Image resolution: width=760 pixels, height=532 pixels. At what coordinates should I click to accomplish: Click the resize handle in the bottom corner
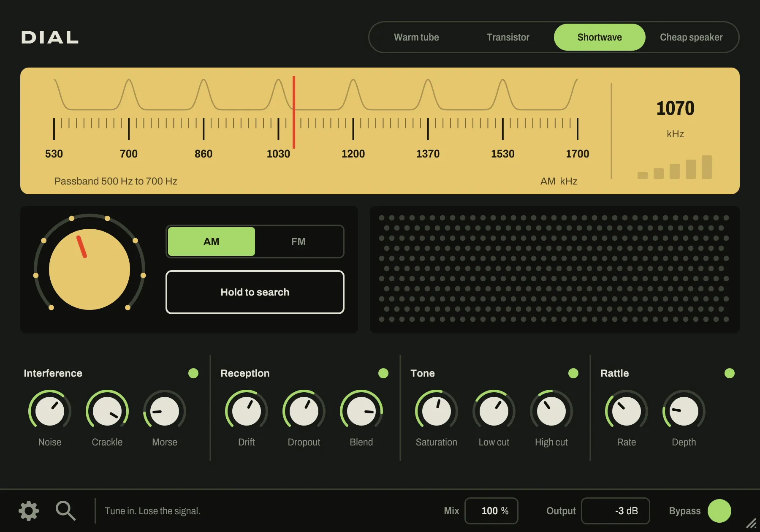(x=751, y=523)
